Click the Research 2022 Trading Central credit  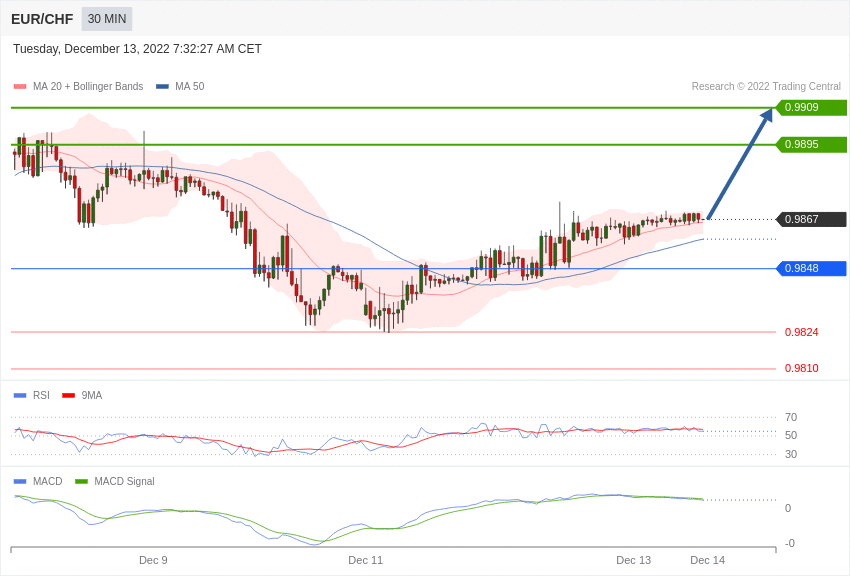click(x=766, y=86)
